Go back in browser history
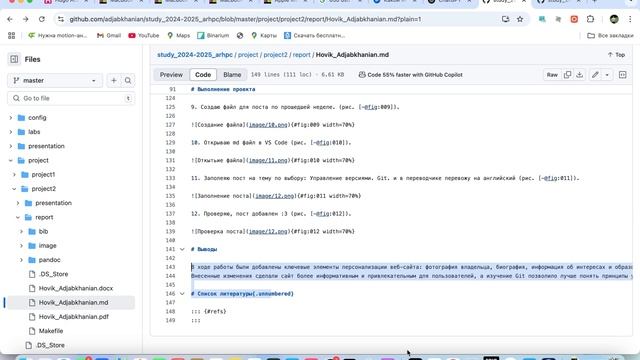640x360 pixels. (10, 19)
